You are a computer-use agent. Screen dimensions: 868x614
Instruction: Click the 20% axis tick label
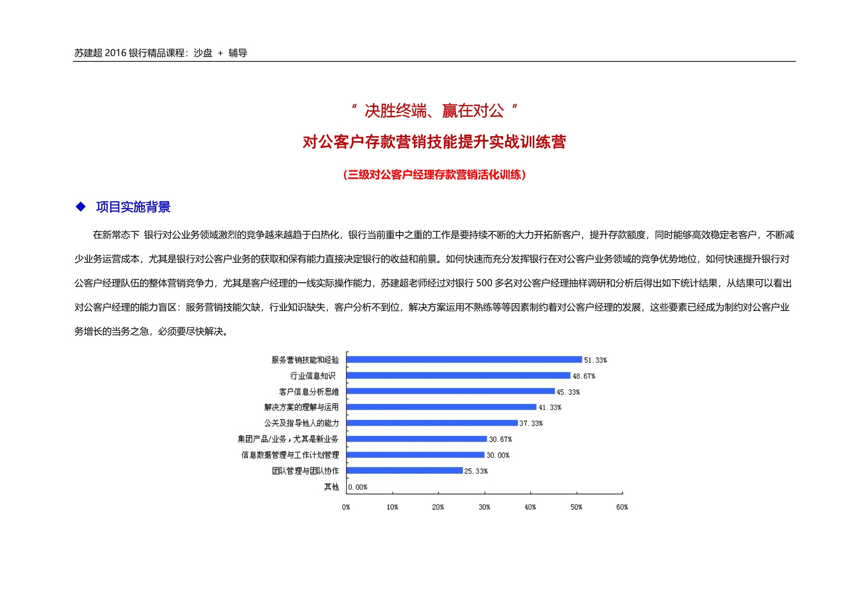point(438,507)
